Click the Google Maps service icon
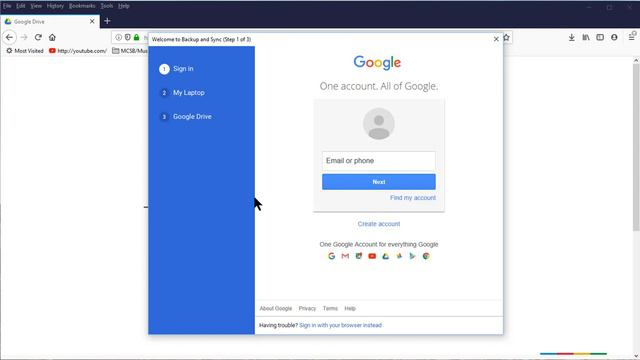 click(359, 256)
